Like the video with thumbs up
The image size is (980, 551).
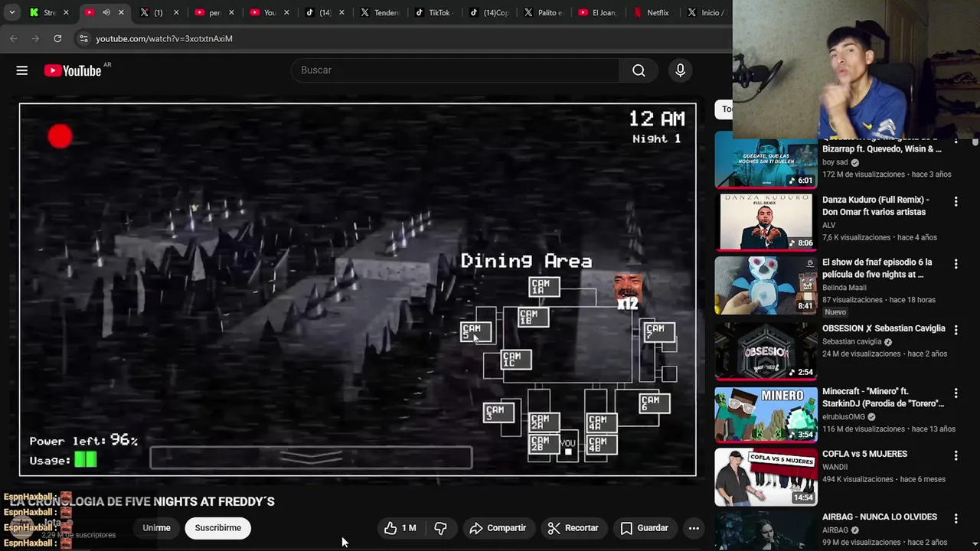tap(400, 528)
